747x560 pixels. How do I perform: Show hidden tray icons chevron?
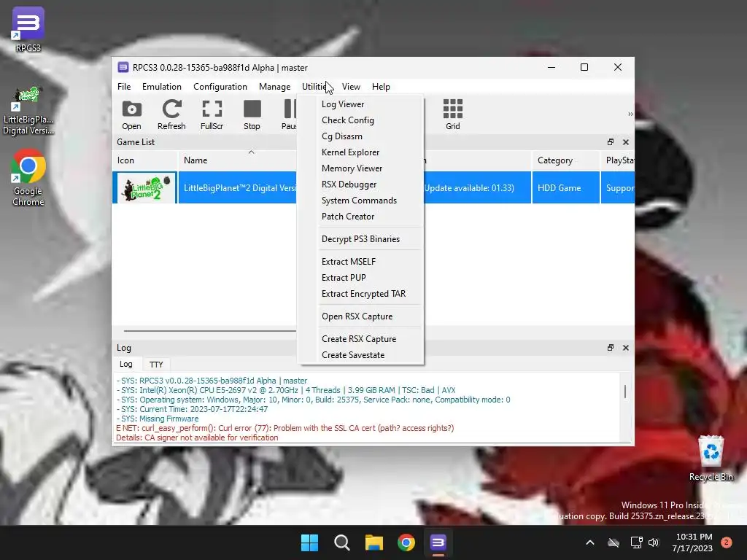pos(589,542)
